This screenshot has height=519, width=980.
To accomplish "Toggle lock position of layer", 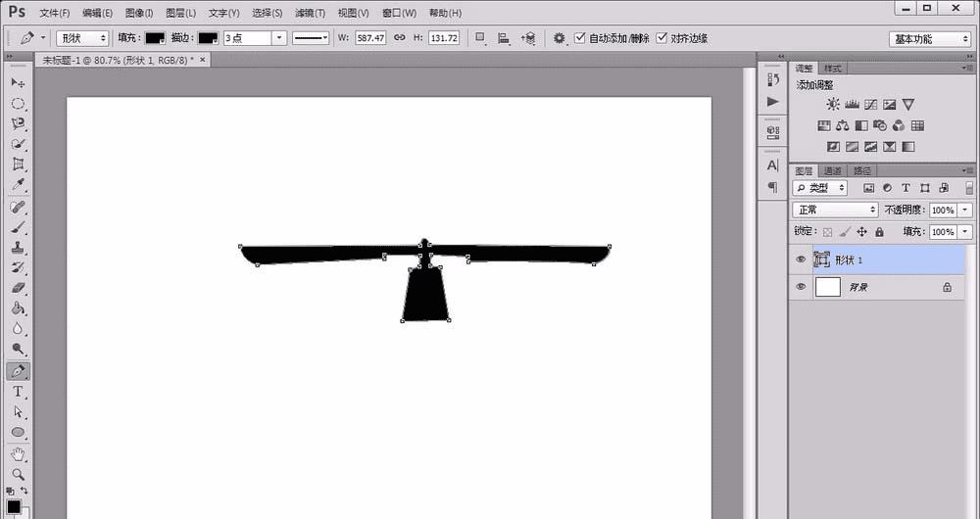I will [861, 232].
